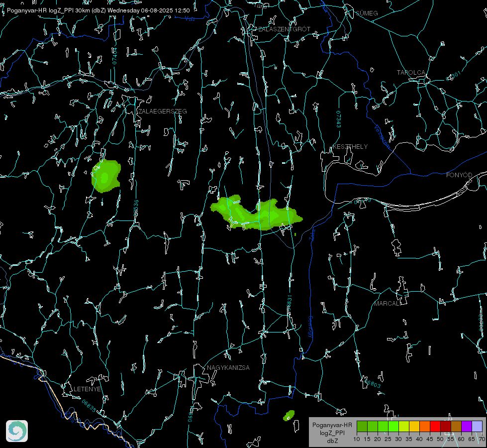Viewport: 487px width, 448px height.
Task: Select the 65-70 dBZ lavender legend swatch
Action: coord(477,426)
